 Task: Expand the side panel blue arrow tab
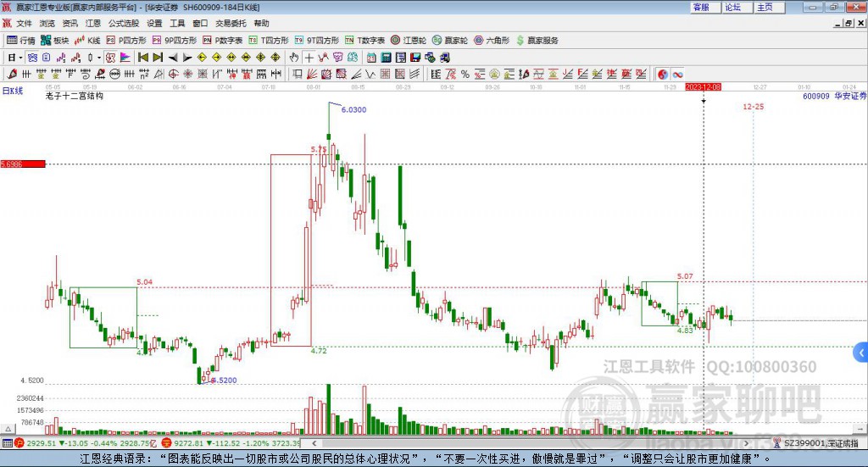[x=861, y=353]
